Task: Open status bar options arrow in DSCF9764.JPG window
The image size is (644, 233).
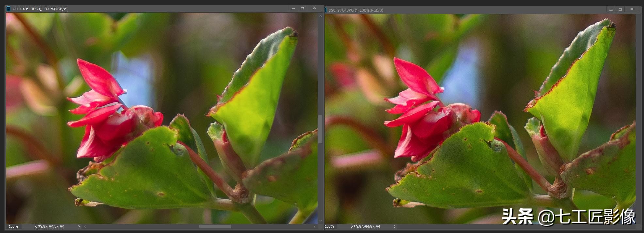Action: [x=394, y=226]
